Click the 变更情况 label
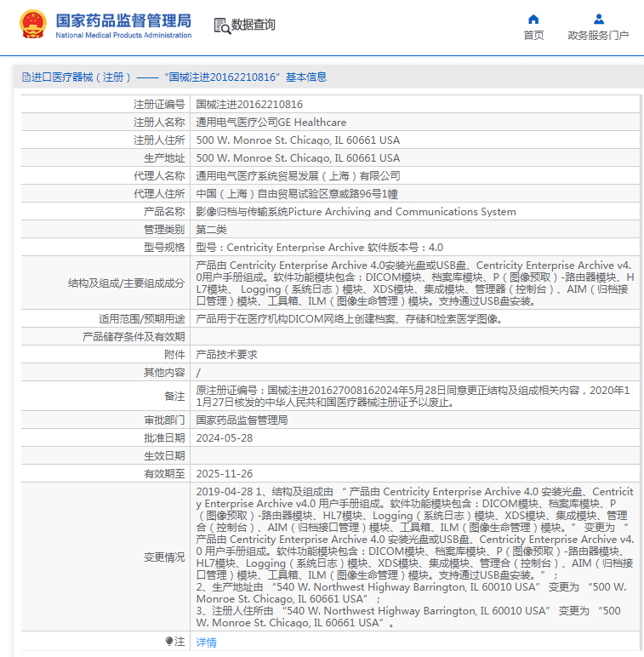This screenshot has width=644, height=657. pyautogui.click(x=164, y=557)
